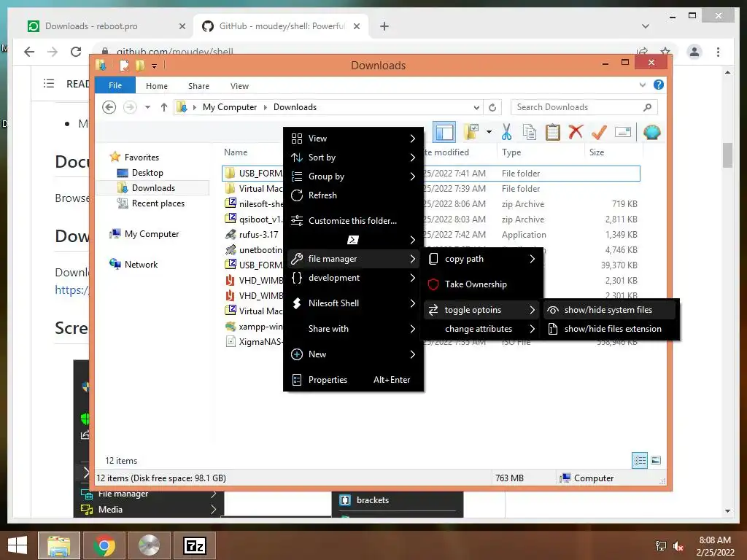The width and height of the screenshot is (747, 560).
Task: Click the Quick Access Toolbar dropdown arrow
Action: (x=155, y=66)
